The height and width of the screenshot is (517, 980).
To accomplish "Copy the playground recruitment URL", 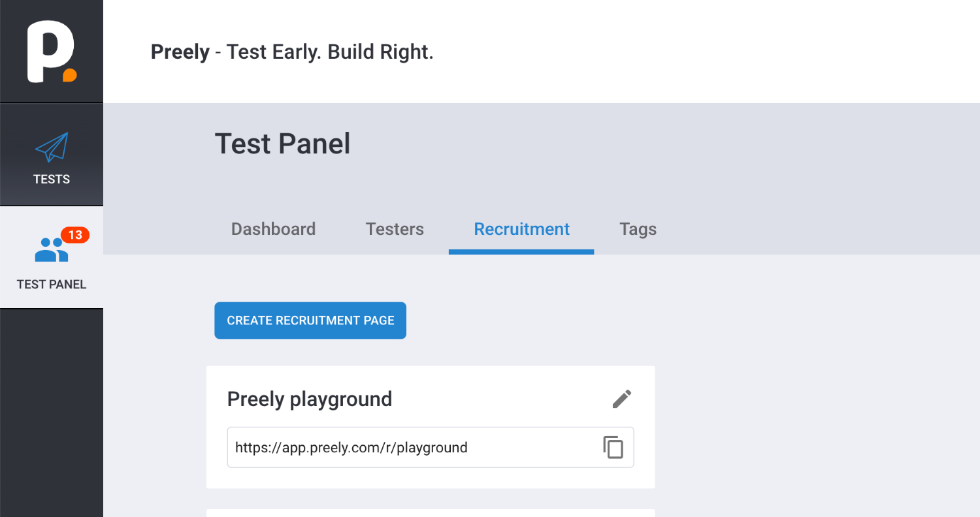I will pyautogui.click(x=613, y=447).
